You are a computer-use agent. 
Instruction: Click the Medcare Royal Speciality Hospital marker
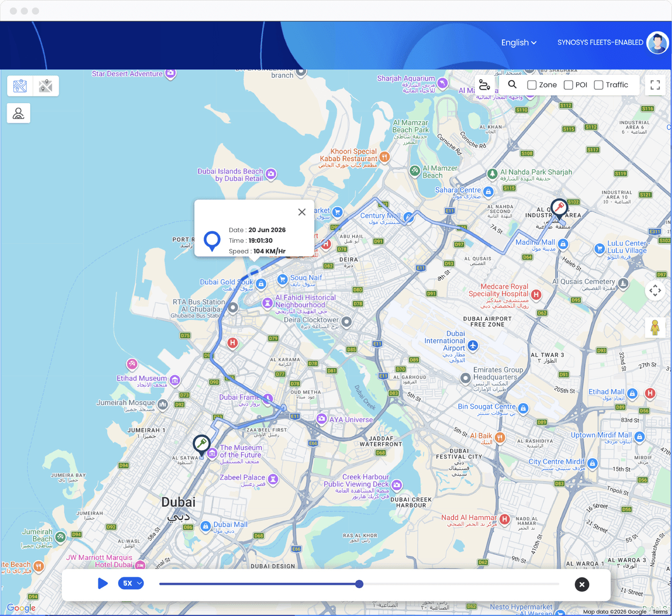(536, 295)
